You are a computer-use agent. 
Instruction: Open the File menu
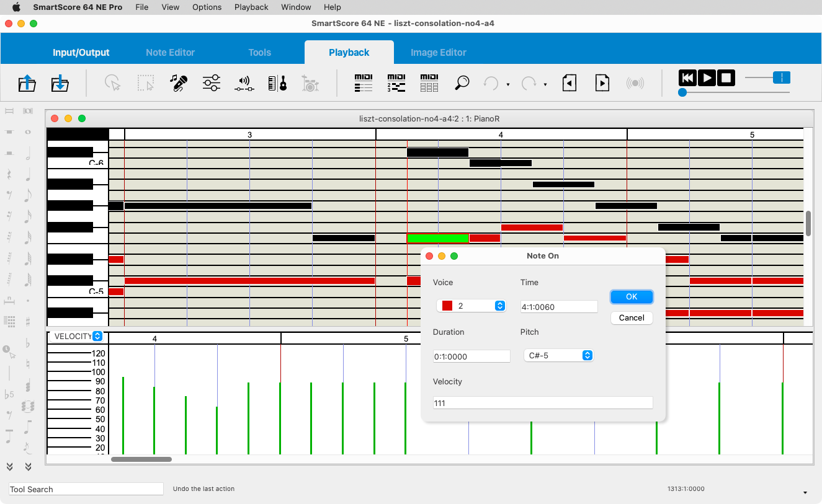tap(142, 7)
